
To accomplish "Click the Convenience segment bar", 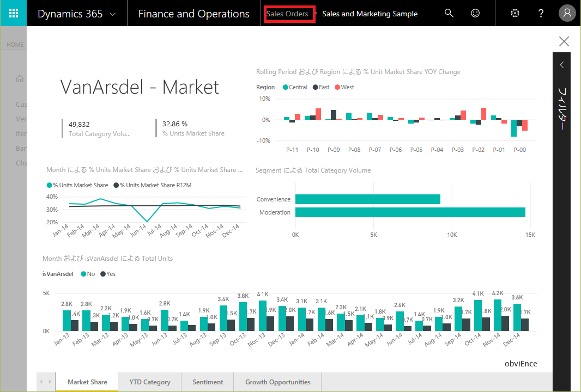I will coord(367,199).
